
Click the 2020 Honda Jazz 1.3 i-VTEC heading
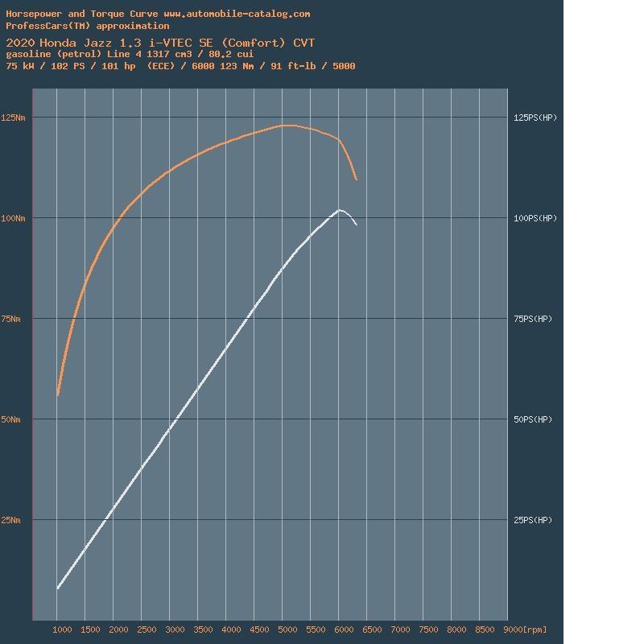pos(160,43)
